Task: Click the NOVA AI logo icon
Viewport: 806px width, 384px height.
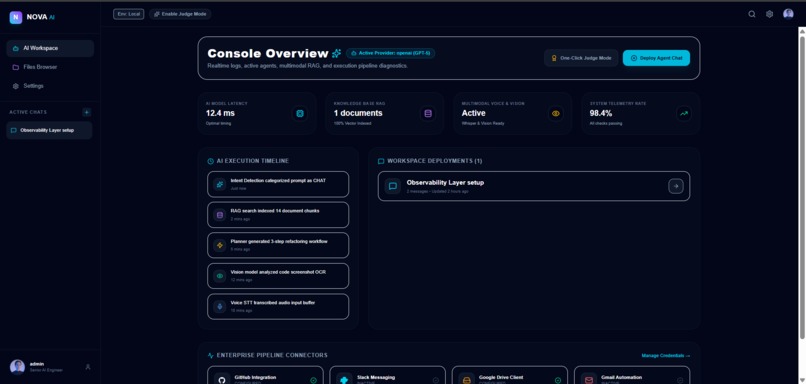Action: click(x=16, y=17)
